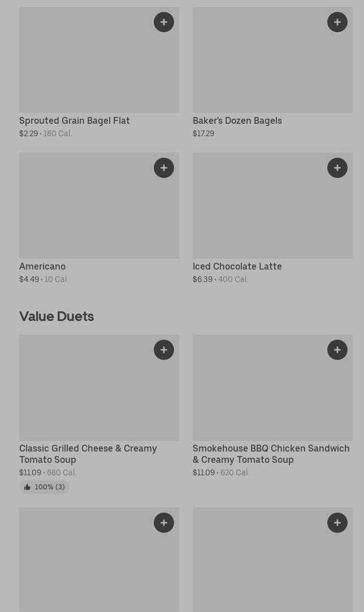
Task: Add Americano using its plus button
Action: [164, 168]
